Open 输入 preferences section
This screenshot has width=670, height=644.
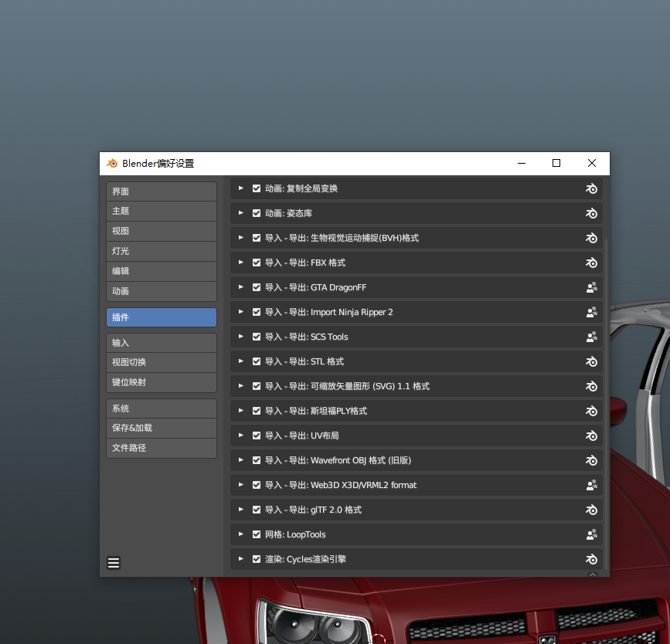click(x=162, y=343)
